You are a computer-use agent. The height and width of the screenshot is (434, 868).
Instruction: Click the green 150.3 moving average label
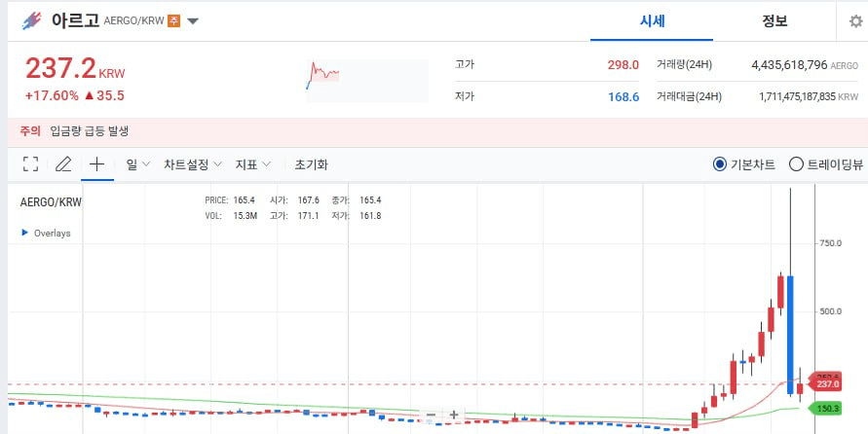[x=826, y=409]
